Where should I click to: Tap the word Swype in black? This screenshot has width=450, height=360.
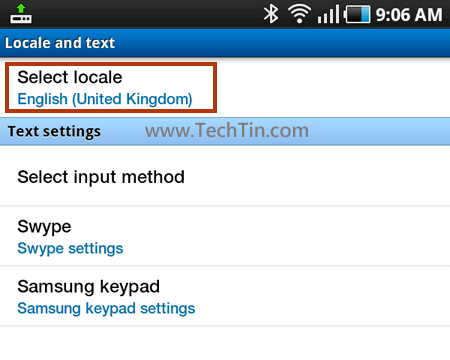point(44,227)
